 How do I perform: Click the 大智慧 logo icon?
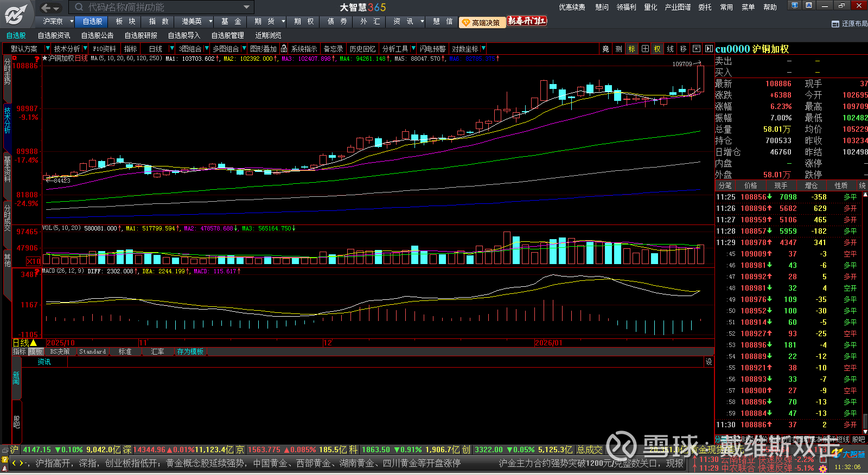[16, 14]
